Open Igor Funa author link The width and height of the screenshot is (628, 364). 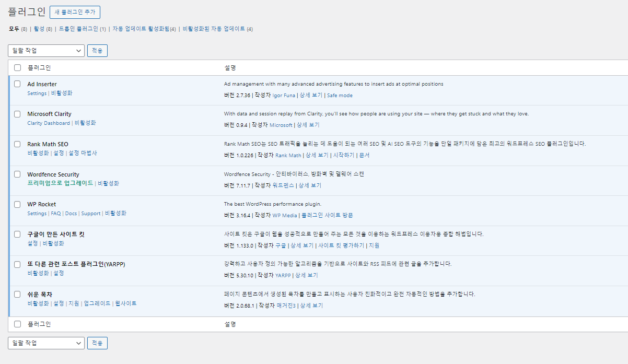point(284,96)
